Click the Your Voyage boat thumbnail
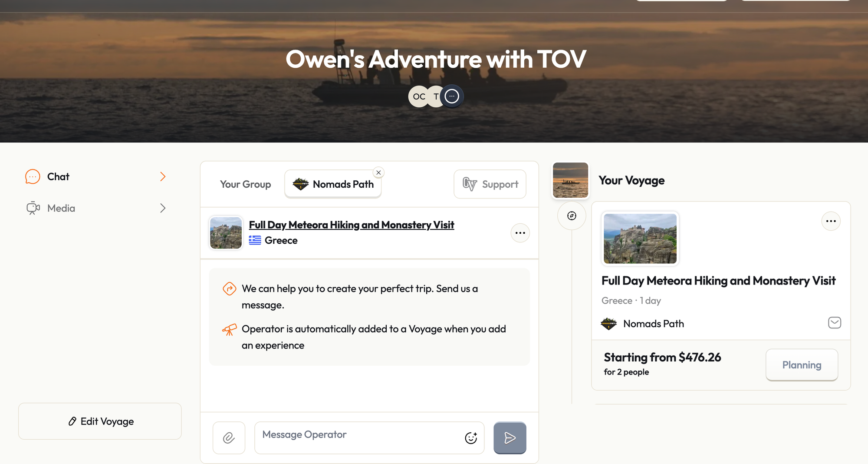Viewport: 868px width, 464px height. coord(570,180)
